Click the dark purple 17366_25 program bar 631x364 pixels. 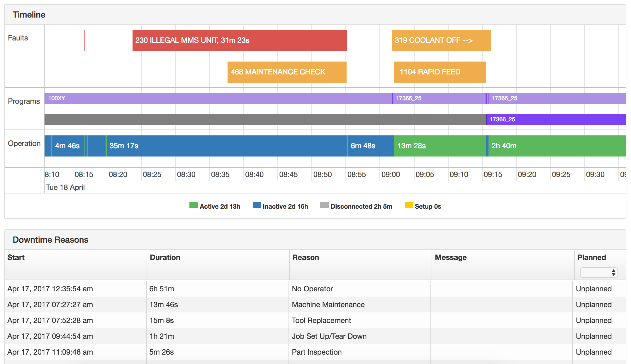(x=556, y=120)
